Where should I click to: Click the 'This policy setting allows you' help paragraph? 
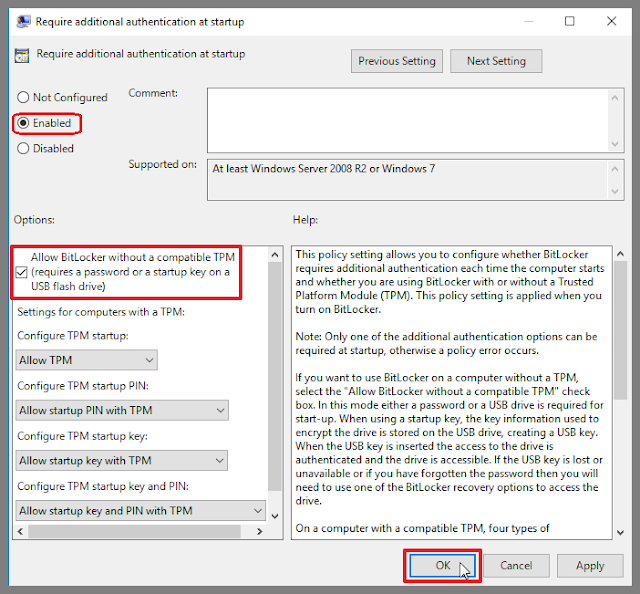pos(449,282)
